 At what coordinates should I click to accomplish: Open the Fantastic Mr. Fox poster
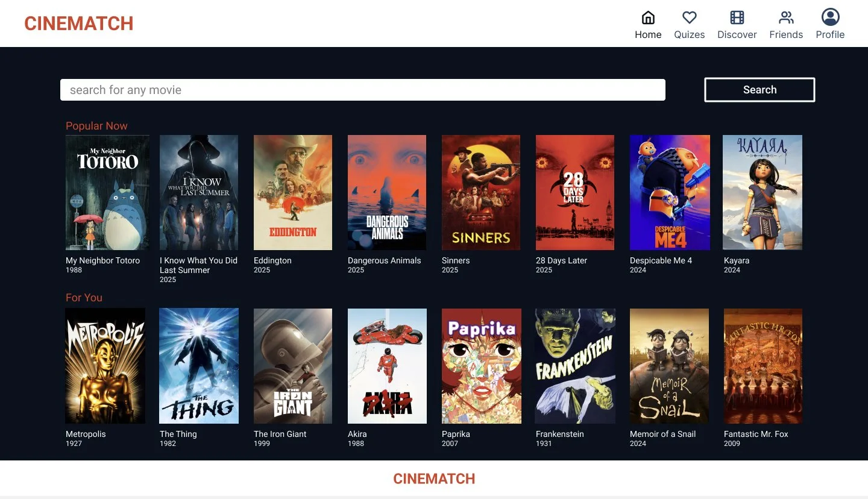(763, 366)
